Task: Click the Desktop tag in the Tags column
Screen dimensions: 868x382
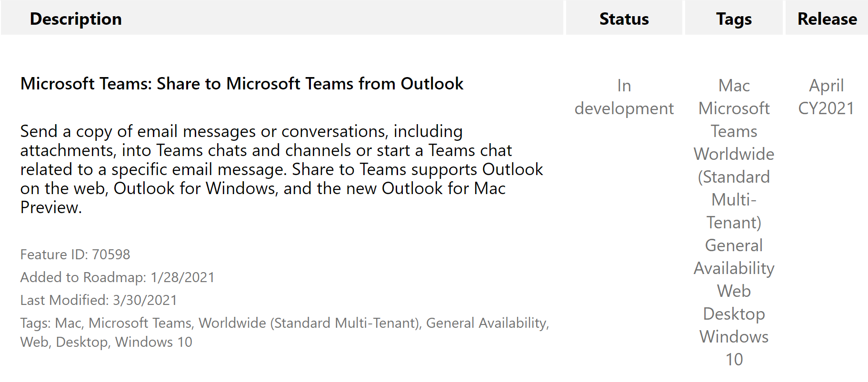Action: pos(734,314)
